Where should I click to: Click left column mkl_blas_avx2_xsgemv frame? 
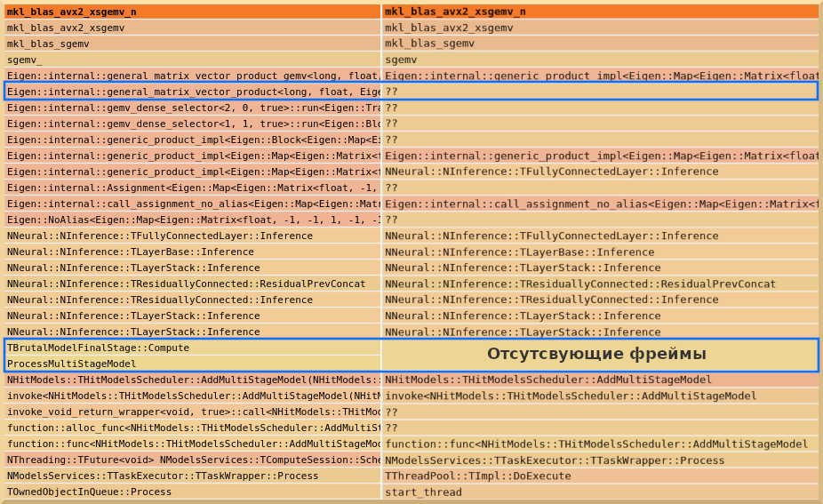(x=192, y=28)
